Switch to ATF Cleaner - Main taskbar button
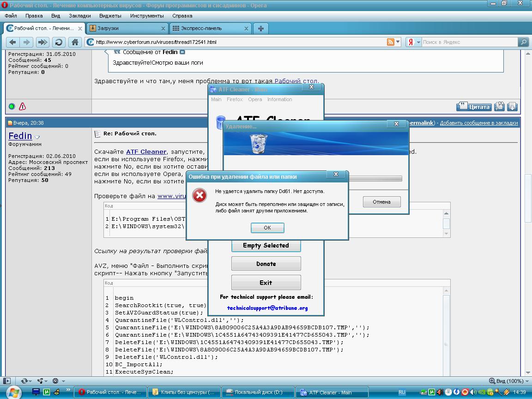Image resolution: width=532 pixels, height=399 pixels. tap(332, 392)
